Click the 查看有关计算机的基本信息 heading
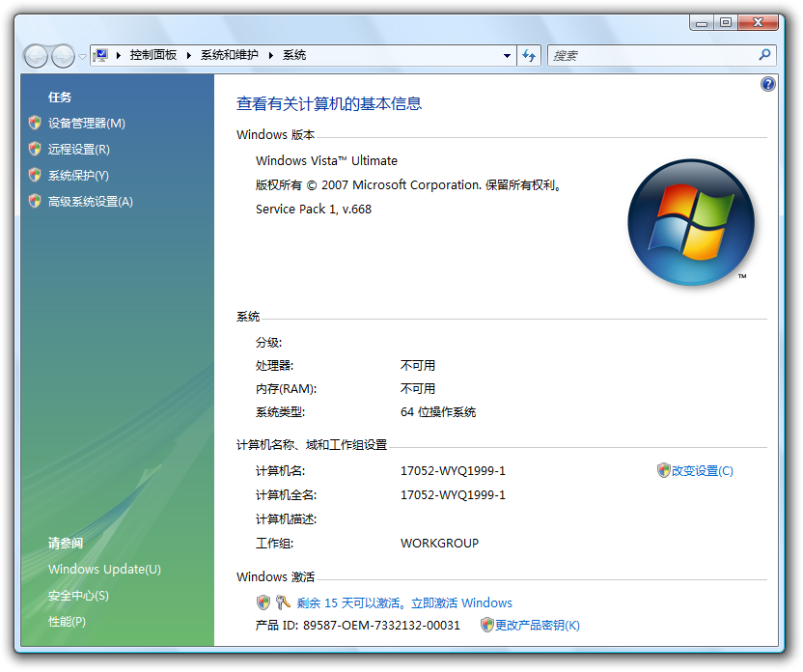This screenshot has height=672, width=803. (x=329, y=104)
